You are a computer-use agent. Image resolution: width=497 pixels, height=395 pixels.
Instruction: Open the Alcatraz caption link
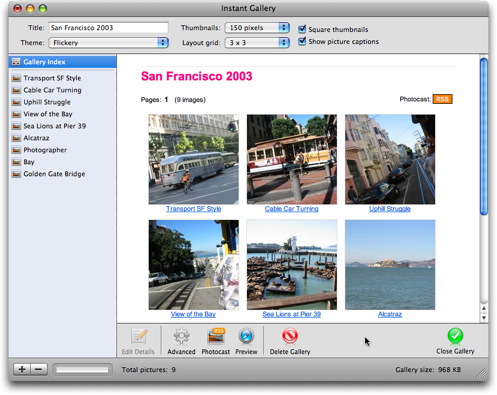390,314
